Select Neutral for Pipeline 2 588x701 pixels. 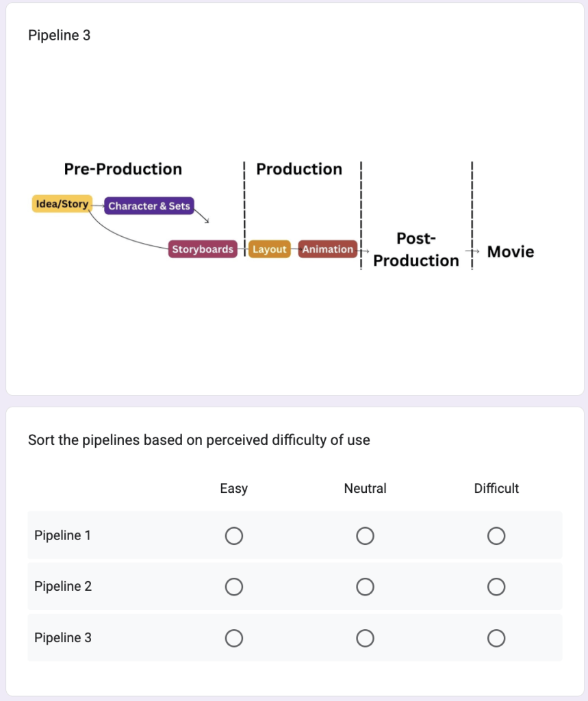click(x=365, y=587)
